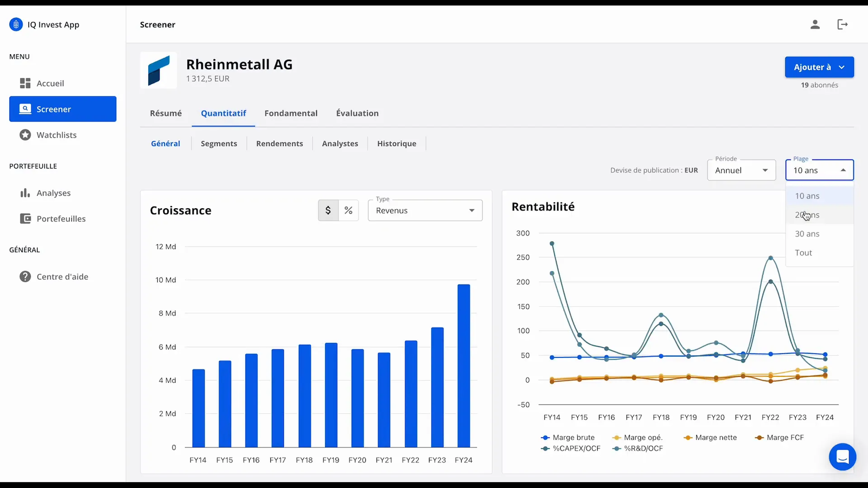Click the Watchlists star icon
868x488 pixels.
click(x=25, y=135)
